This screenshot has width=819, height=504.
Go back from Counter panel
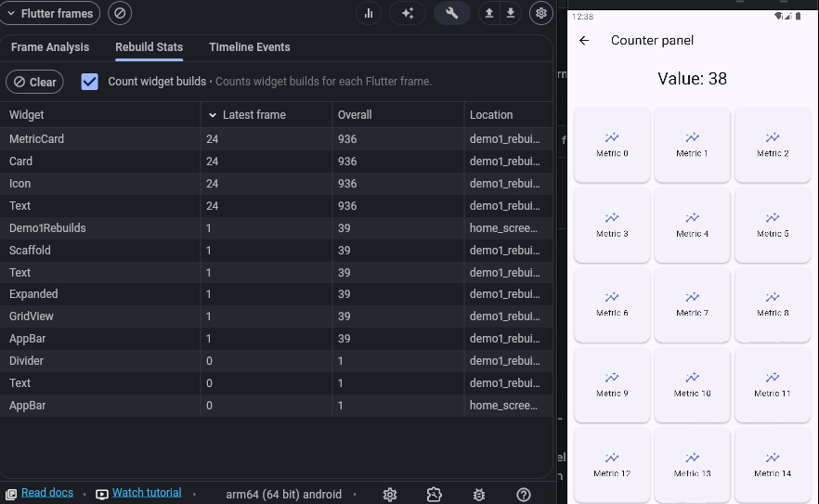pyautogui.click(x=584, y=40)
